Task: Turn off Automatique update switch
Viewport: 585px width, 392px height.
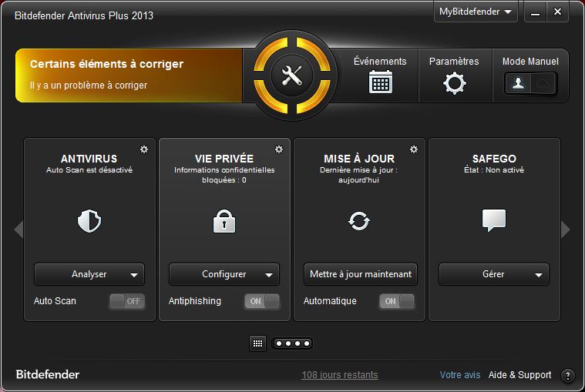Action: pyautogui.click(x=397, y=301)
